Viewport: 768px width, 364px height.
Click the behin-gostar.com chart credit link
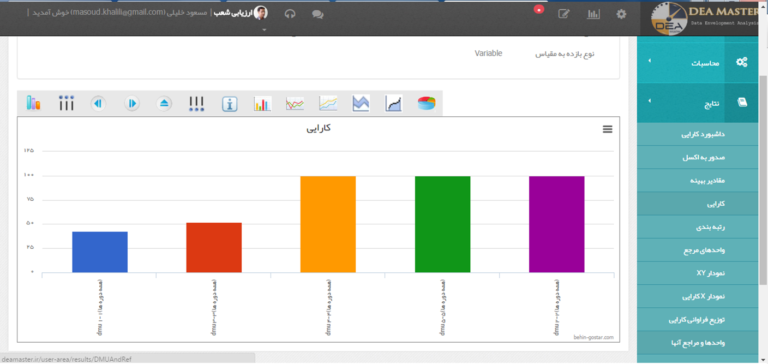(x=594, y=338)
